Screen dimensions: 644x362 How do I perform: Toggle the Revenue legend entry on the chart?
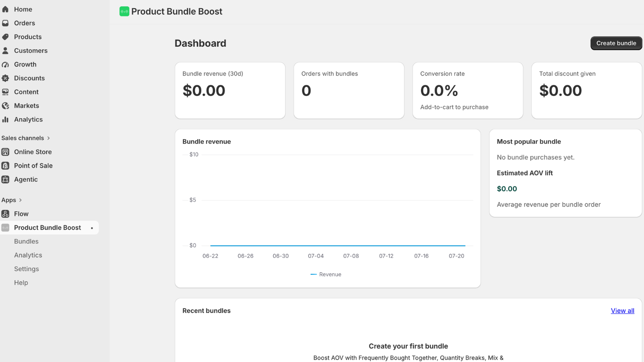326,274
